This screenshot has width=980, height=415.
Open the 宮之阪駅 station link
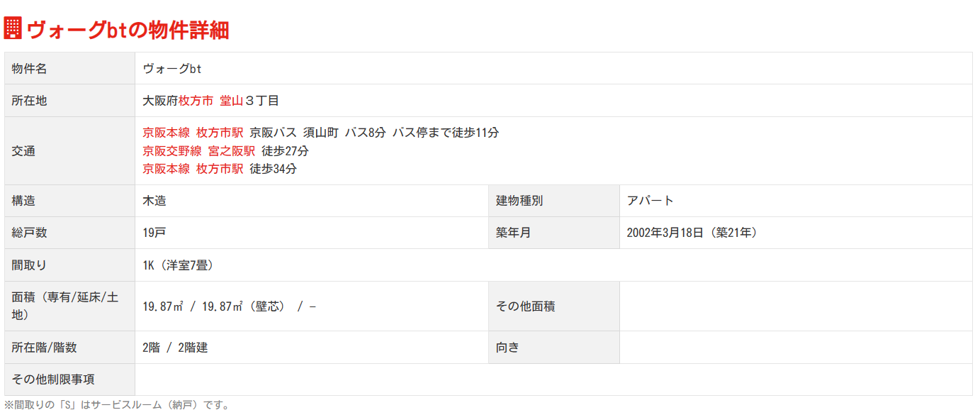coord(232,151)
